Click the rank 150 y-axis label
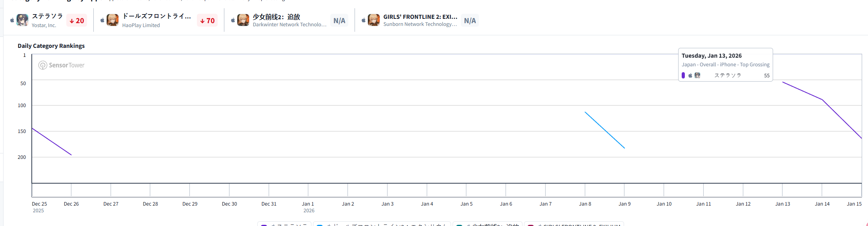The image size is (868, 226). [22, 131]
